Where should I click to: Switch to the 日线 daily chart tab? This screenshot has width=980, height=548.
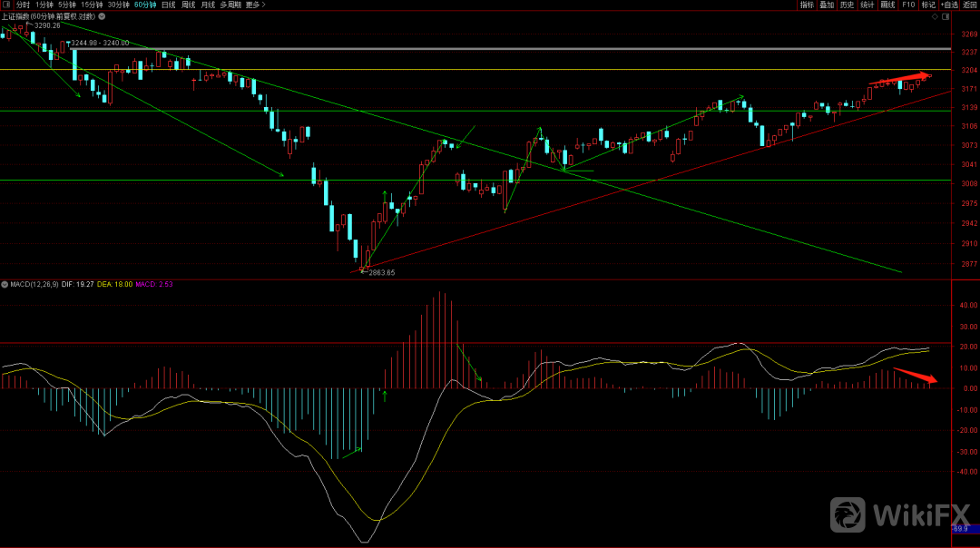click(x=168, y=5)
